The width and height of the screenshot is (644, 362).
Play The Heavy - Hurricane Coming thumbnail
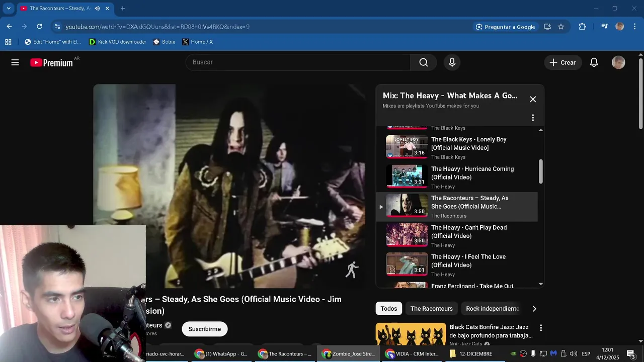[407, 176]
